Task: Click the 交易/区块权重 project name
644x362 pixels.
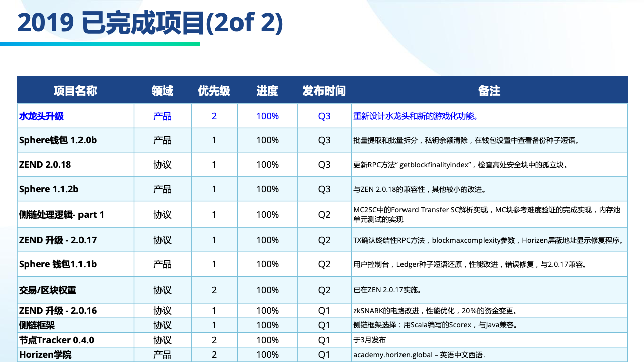Action: click(x=48, y=290)
